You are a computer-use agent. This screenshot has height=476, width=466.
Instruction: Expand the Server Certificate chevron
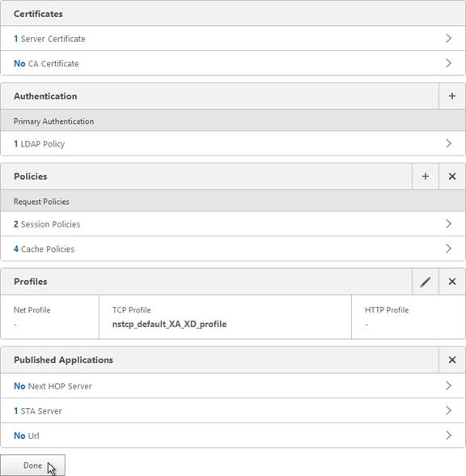(449, 39)
